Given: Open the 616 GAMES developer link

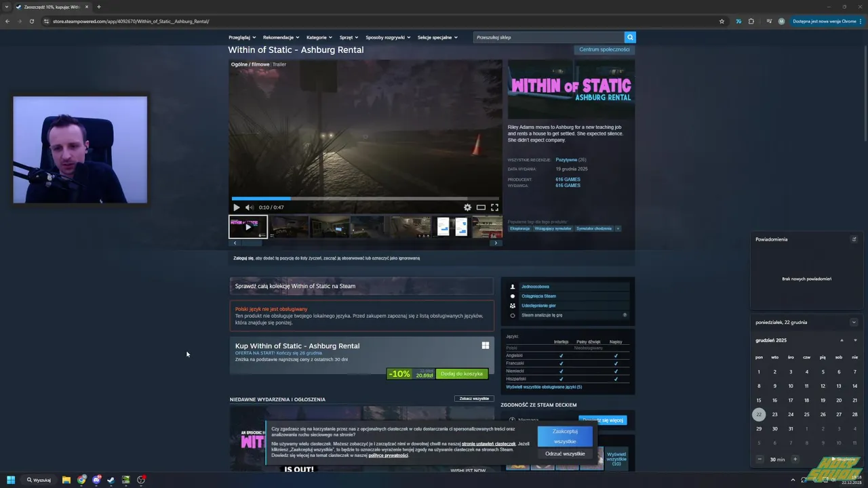Looking at the screenshot, I should [x=568, y=180].
